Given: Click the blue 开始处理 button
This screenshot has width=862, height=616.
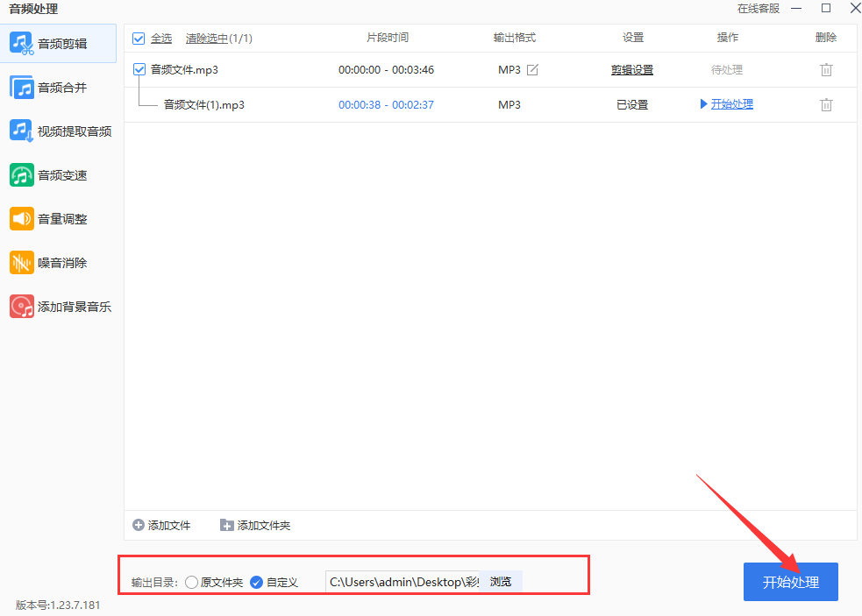Looking at the screenshot, I should [x=791, y=581].
